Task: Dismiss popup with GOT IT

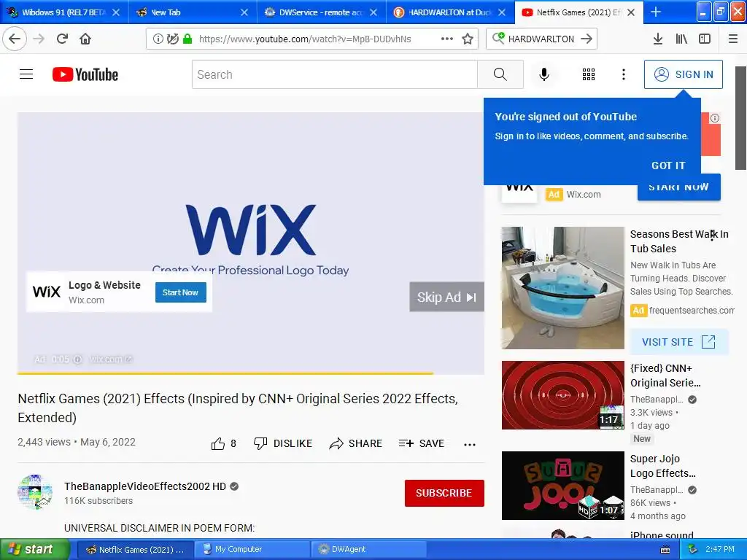Action: [x=668, y=166]
